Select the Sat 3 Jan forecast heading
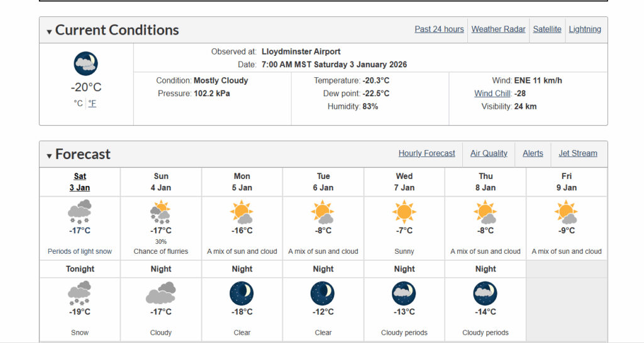The height and width of the screenshot is (343, 644). [x=80, y=182]
